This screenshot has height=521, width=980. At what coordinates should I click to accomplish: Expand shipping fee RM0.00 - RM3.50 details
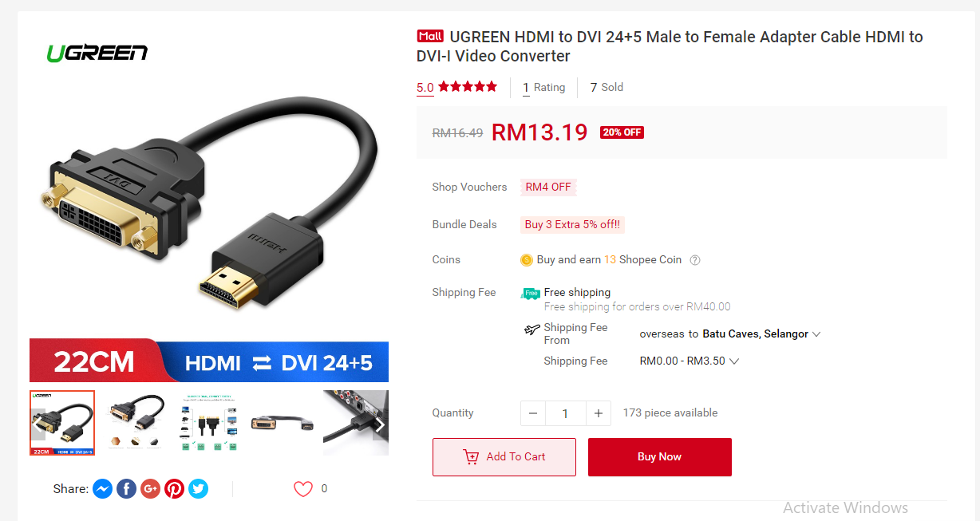tap(690, 361)
